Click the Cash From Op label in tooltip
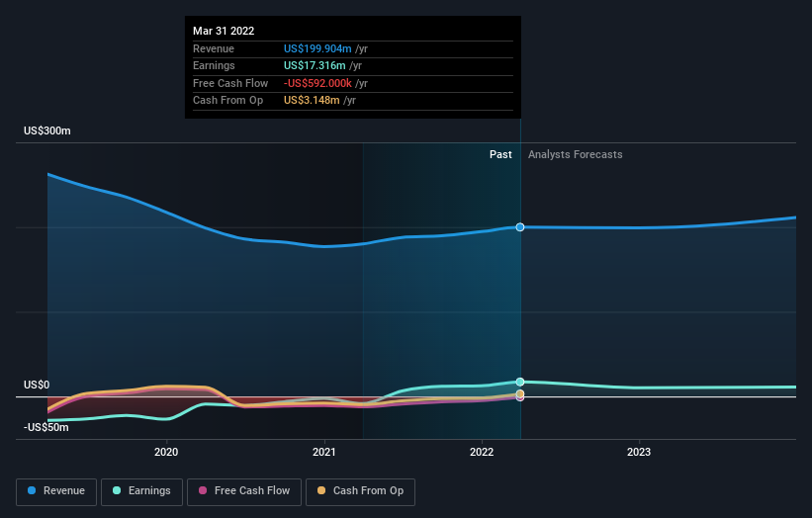812x518 pixels. [227, 101]
